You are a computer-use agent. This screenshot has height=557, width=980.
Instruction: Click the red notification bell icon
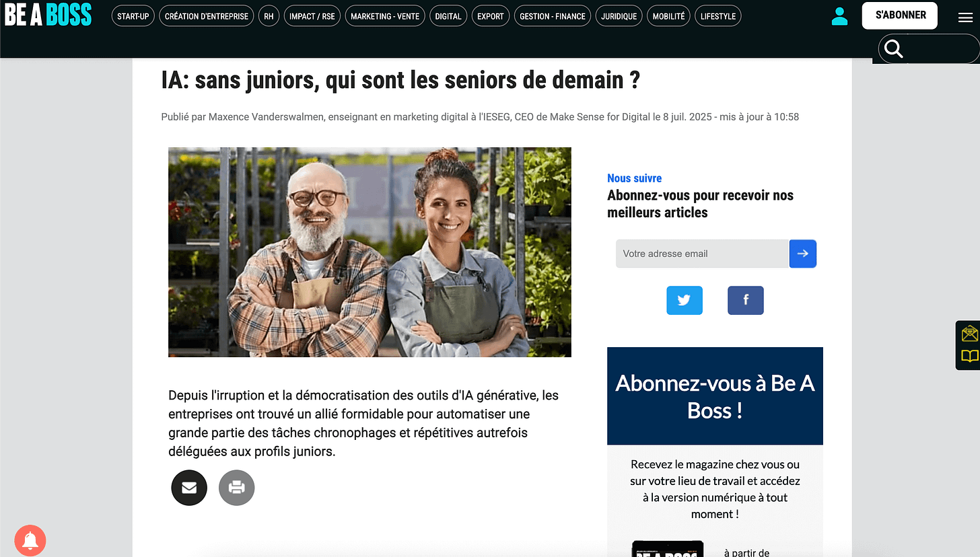(30, 540)
